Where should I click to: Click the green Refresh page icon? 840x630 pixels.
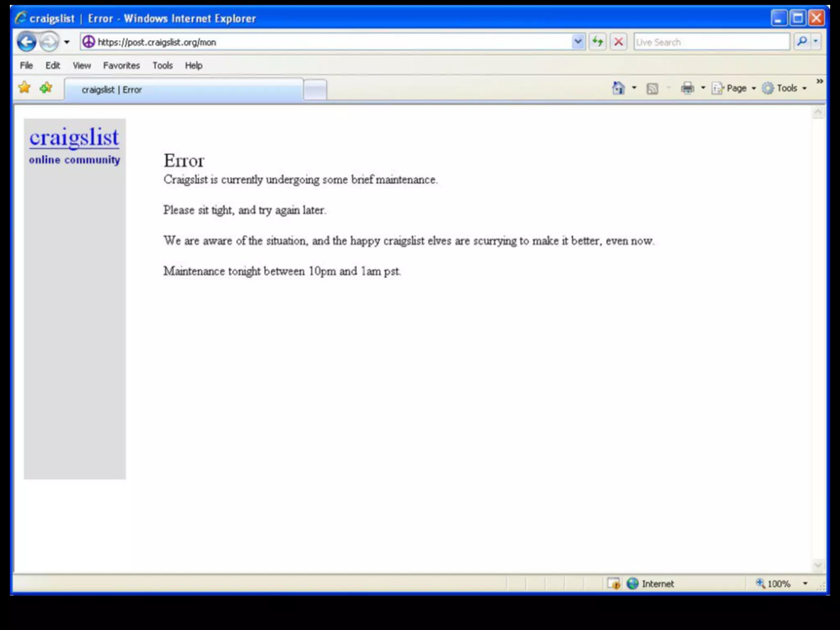598,42
